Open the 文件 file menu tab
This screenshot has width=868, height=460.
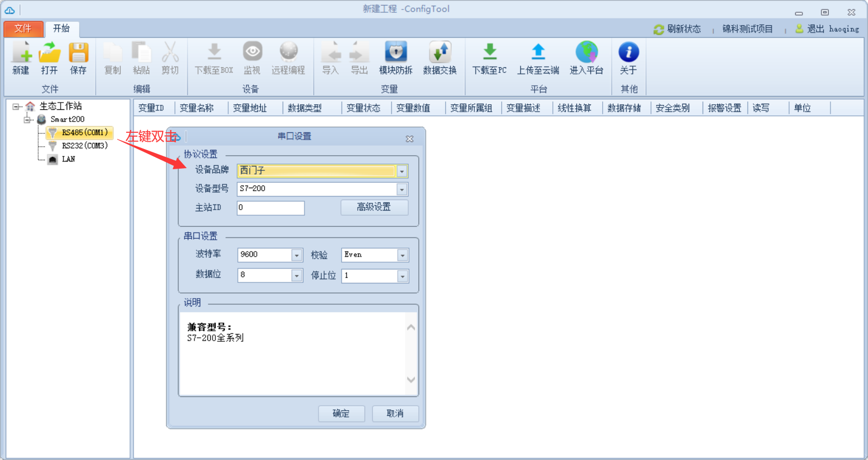click(24, 29)
